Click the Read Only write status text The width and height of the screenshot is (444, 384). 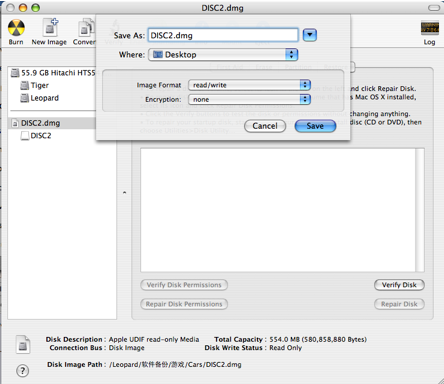click(x=285, y=348)
